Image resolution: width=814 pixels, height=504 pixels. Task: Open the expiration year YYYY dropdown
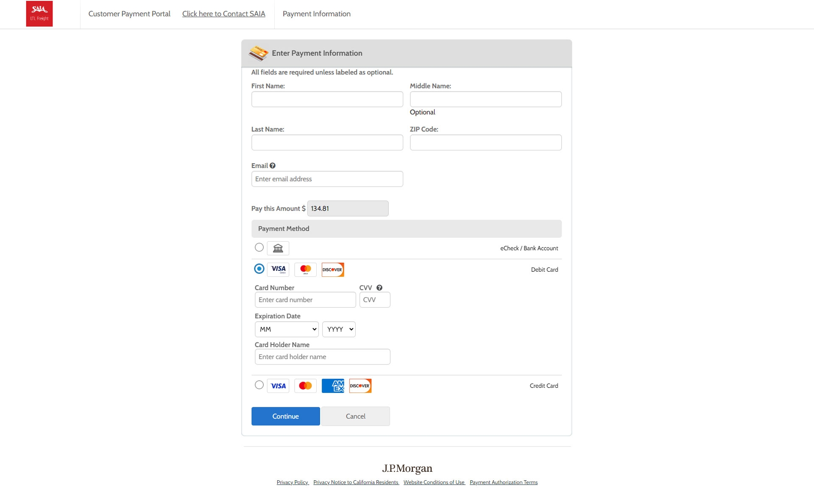tap(339, 329)
